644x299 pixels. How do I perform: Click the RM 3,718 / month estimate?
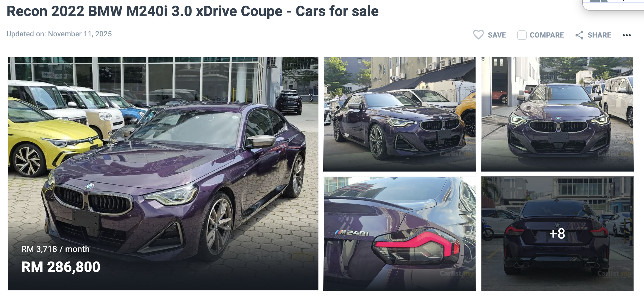55,249
